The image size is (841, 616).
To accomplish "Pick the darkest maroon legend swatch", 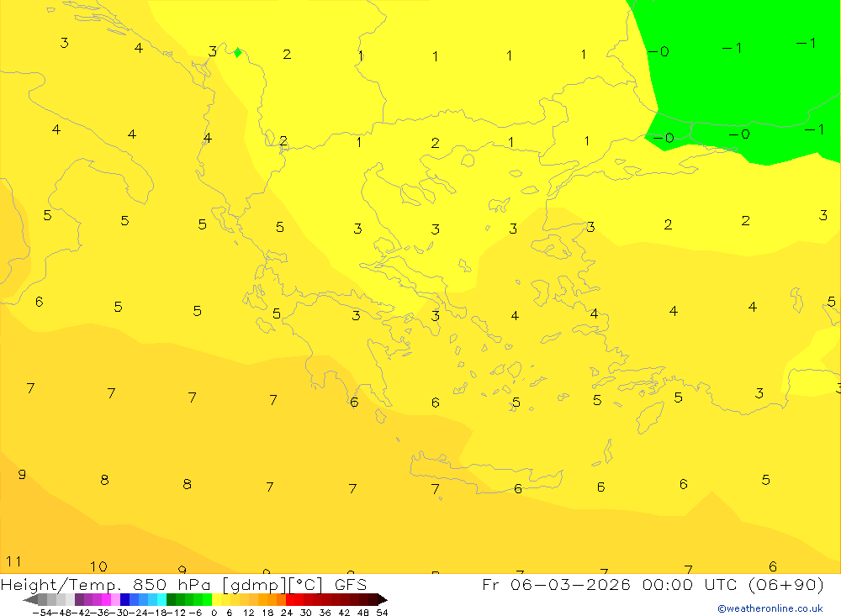I will coord(373,600).
